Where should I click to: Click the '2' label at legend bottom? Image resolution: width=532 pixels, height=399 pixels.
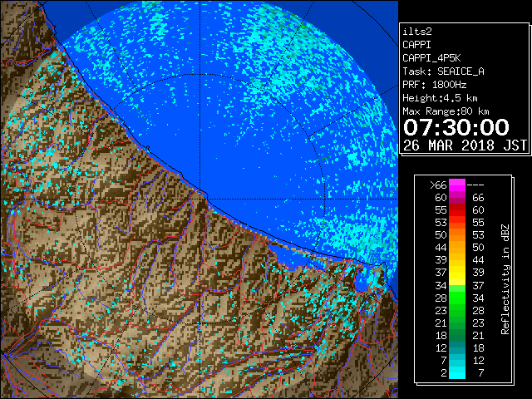coord(444,372)
